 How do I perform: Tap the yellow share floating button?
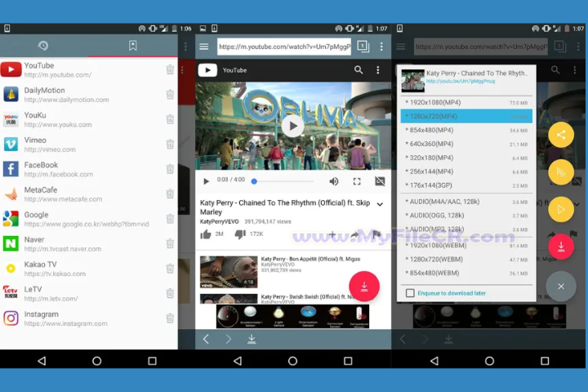click(x=561, y=135)
